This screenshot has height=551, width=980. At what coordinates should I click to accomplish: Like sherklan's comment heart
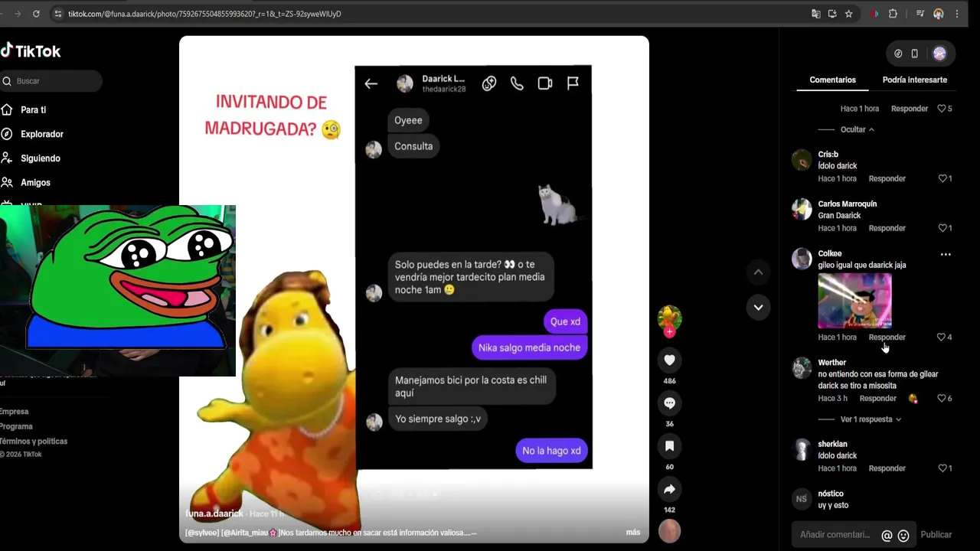[942, 468]
